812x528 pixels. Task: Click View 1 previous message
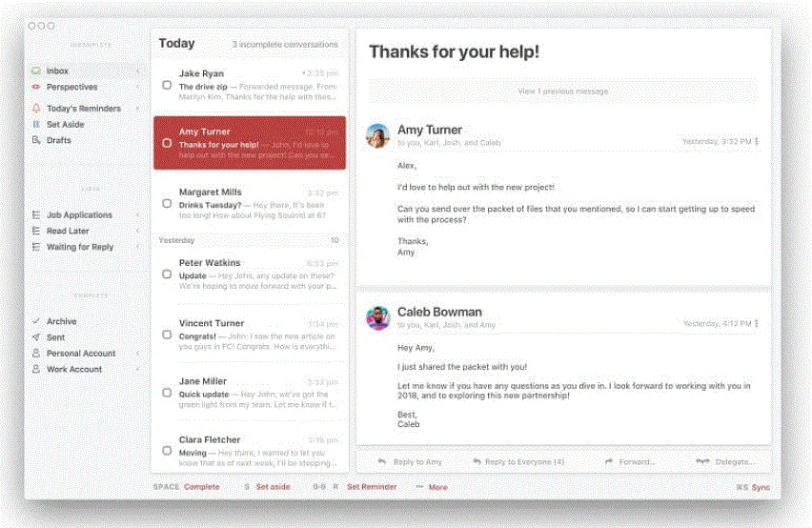563,91
